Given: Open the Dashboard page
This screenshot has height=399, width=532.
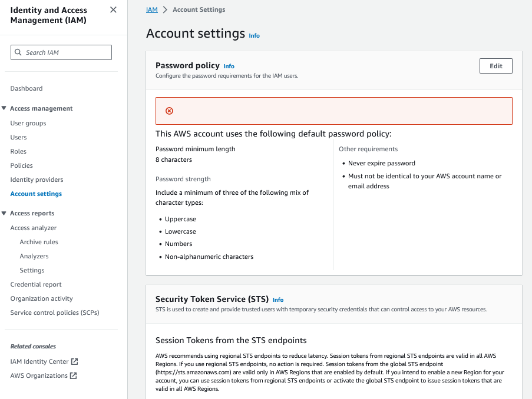Looking at the screenshot, I should click(x=27, y=88).
